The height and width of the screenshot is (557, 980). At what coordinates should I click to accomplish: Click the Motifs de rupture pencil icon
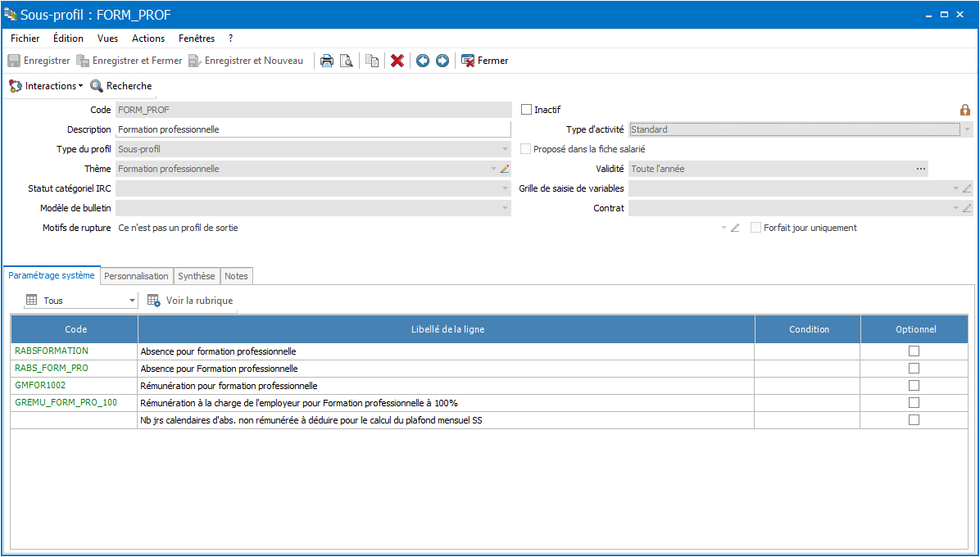[x=735, y=228]
